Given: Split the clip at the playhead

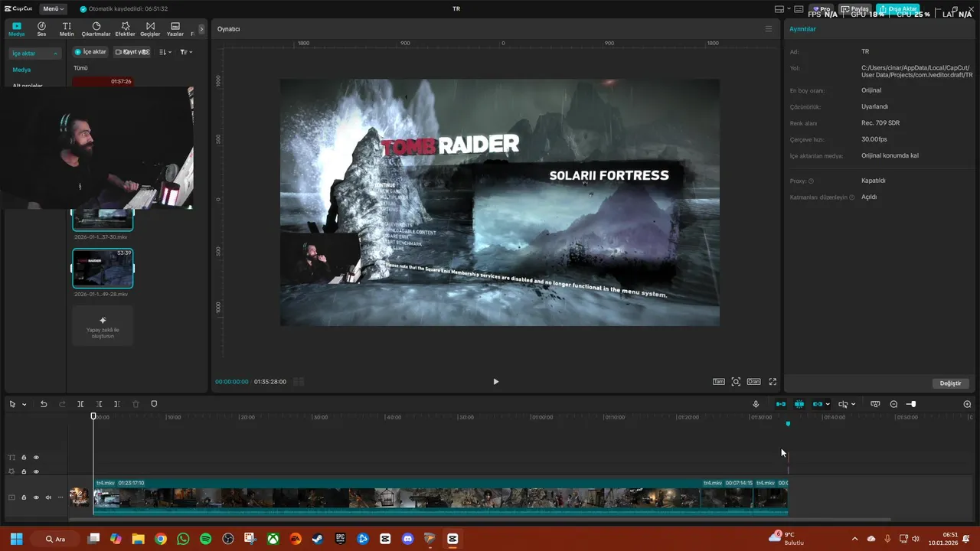Looking at the screenshot, I should [x=80, y=404].
